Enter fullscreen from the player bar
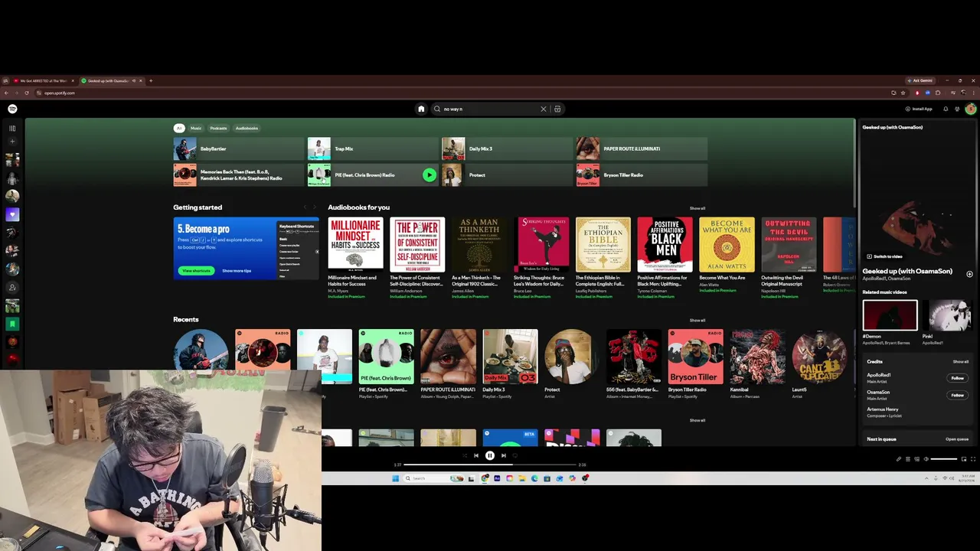This screenshot has width=980, height=551. point(973,459)
